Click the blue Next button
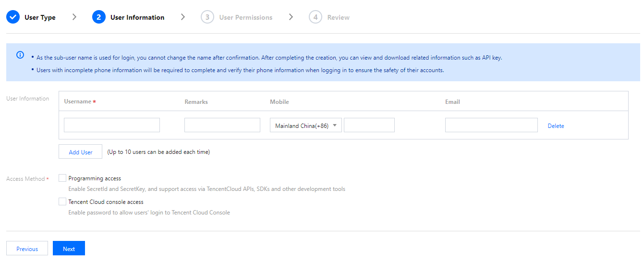644x264 pixels. point(69,249)
